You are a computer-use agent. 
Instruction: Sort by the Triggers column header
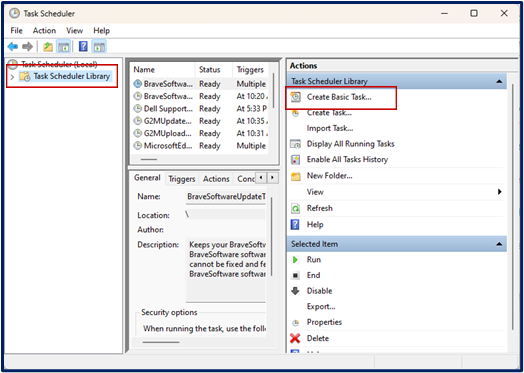point(251,70)
